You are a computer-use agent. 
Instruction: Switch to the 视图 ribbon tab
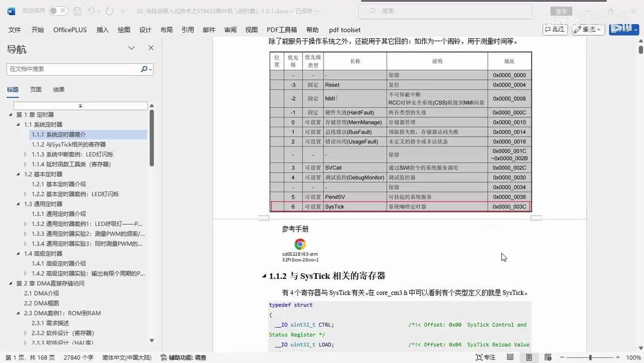[251, 30]
